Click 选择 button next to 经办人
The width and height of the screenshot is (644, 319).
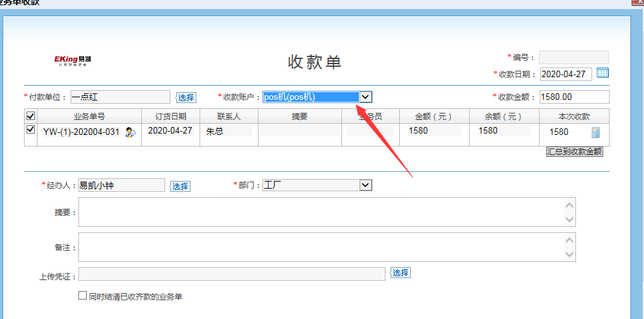tap(180, 186)
